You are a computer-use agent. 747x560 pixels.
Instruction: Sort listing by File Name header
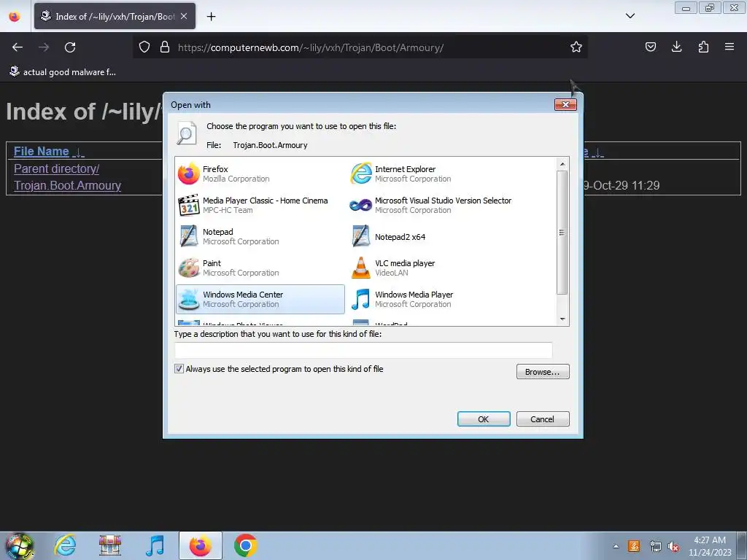pyautogui.click(x=42, y=152)
